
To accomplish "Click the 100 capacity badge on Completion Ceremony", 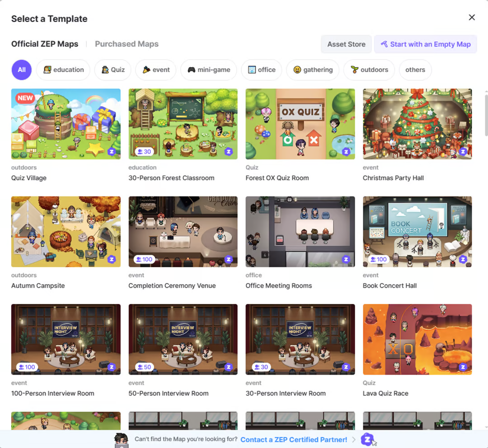I will pyautogui.click(x=145, y=259).
